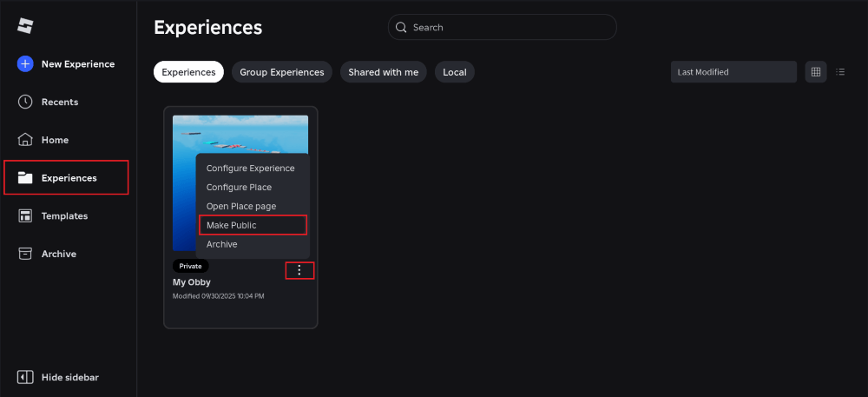The image size is (868, 397).
Task: Click the three-dot menu on My Obby
Action: pos(299,270)
